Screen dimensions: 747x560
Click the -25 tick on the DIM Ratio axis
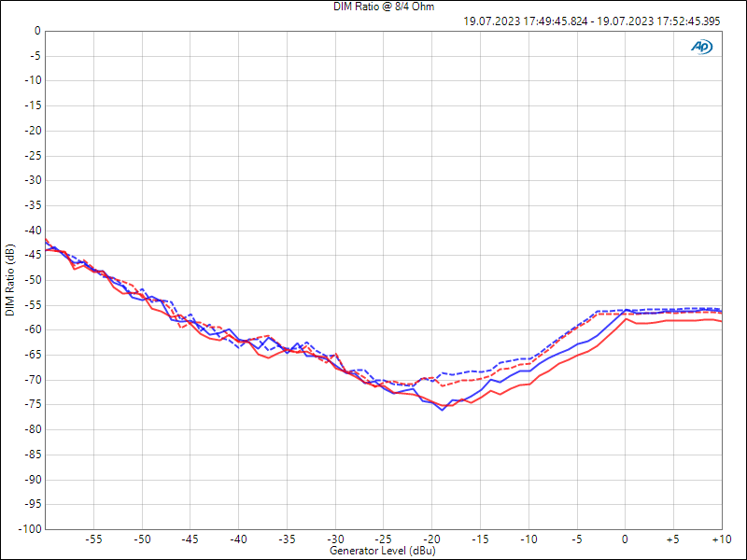click(x=33, y=156)
